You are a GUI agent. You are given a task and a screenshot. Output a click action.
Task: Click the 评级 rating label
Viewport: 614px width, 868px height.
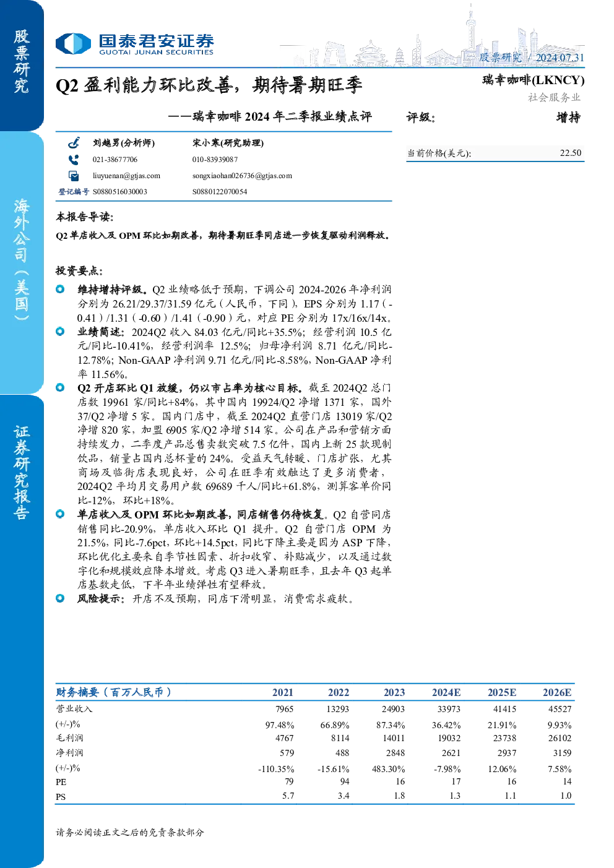coord(421,118)
